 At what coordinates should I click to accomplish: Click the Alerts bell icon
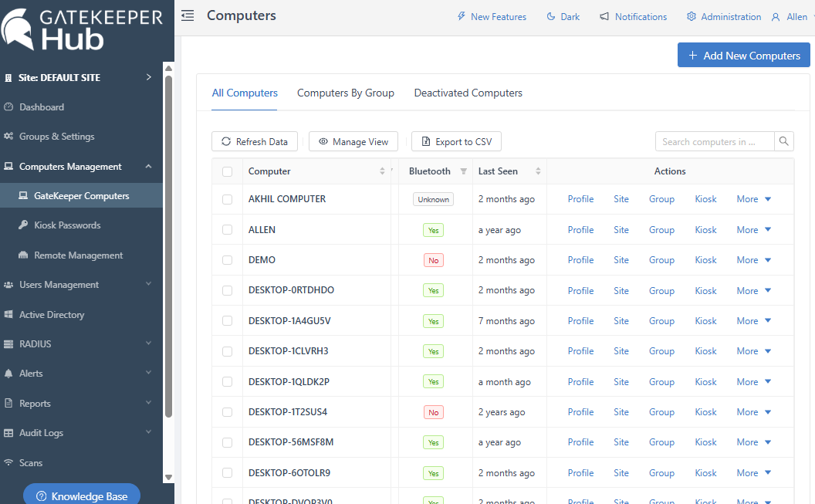8,374
